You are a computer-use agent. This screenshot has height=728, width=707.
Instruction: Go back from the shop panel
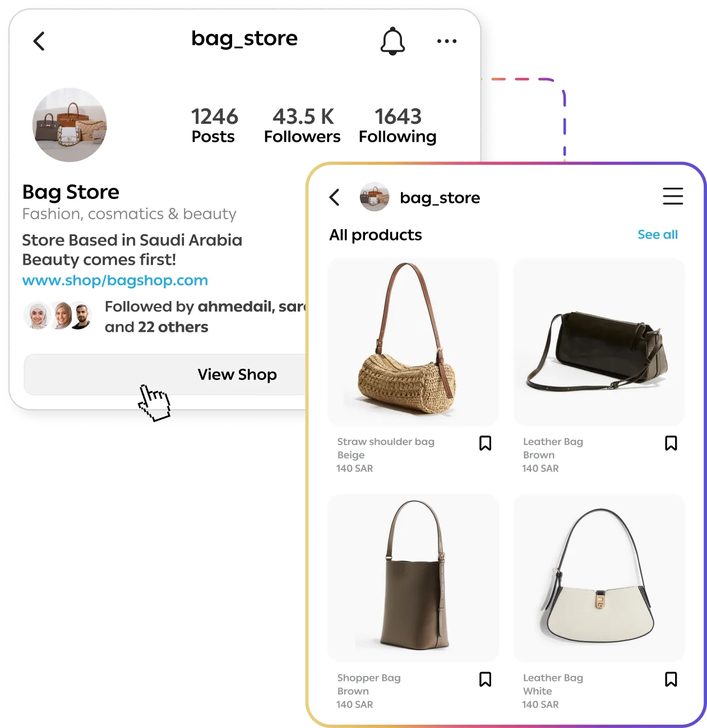(x=334, y=197)
